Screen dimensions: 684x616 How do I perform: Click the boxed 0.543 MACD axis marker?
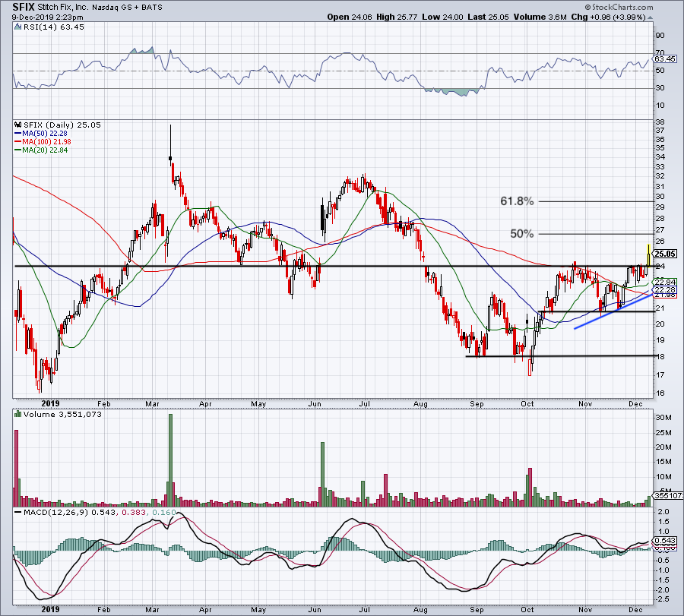(665, 541)
